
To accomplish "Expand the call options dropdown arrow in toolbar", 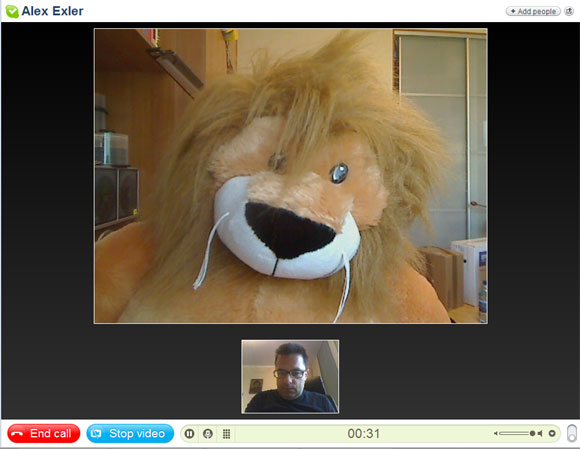I will (552, 433).
